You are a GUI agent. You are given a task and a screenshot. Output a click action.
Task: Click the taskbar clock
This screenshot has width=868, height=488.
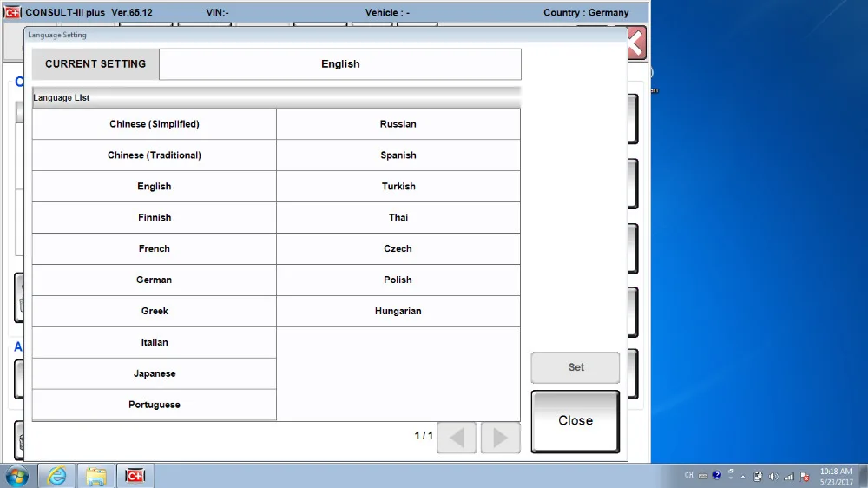[x=836, y=477]
